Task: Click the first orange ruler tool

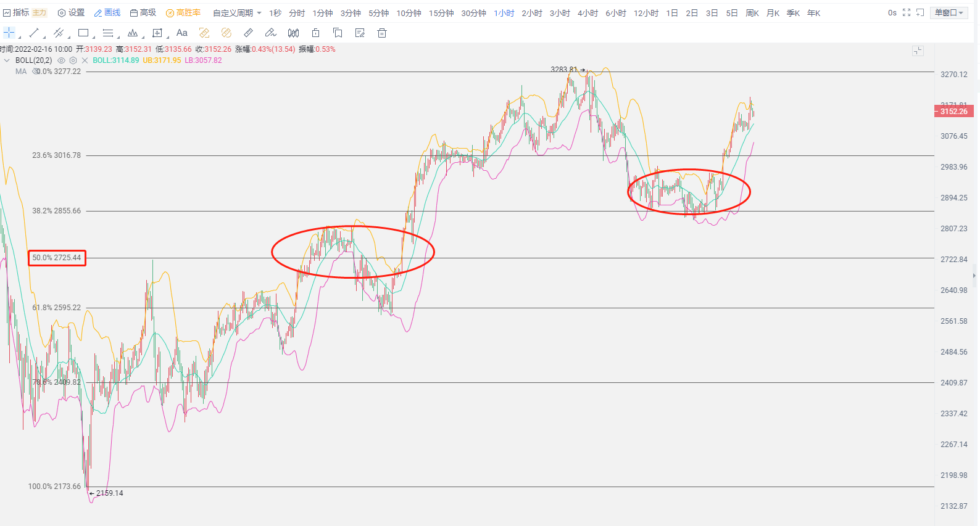Action: [204, 33]
